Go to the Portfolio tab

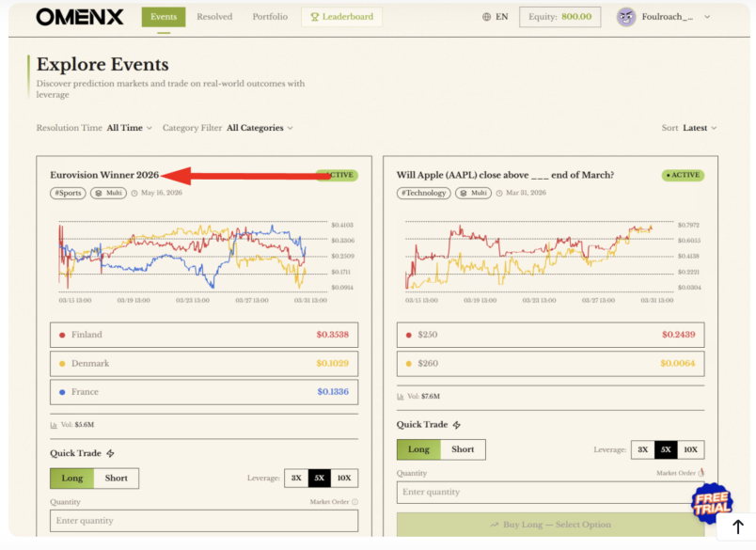pyautogui.click(x=270, y=17)
